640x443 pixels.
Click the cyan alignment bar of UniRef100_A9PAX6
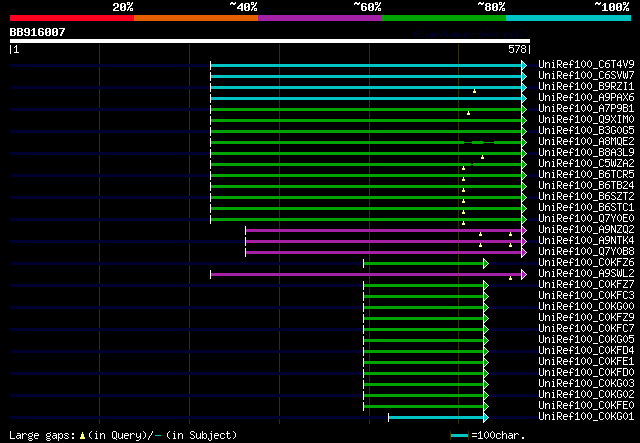(x=366, y=98)
